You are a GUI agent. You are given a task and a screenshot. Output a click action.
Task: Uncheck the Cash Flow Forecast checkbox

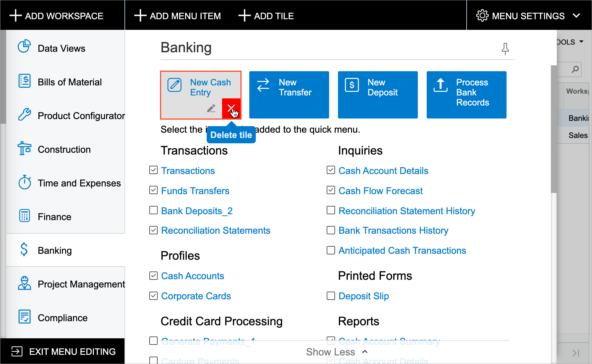[331, 190]
